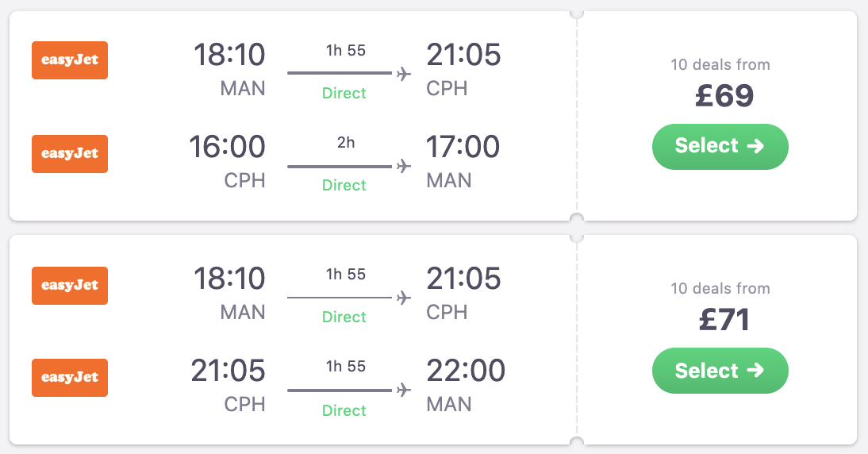The height and width of the screenshot is (454, 868).
Task: Click easyJet logo on the 16:00 return flight
Action: [x=70, y=154]
